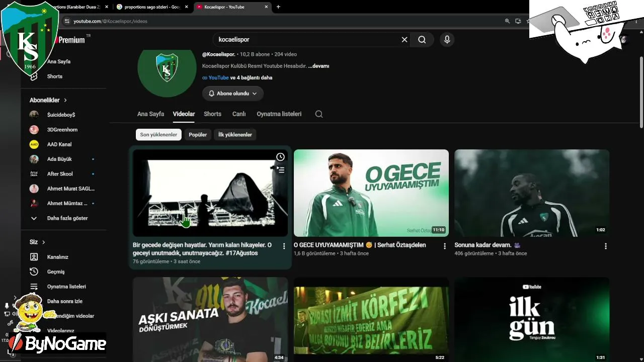Viewport: 644px width, 362px height.
Task: Play the 'Sonuna kadar devam' thumbnail
Action: tap(532, 193)
